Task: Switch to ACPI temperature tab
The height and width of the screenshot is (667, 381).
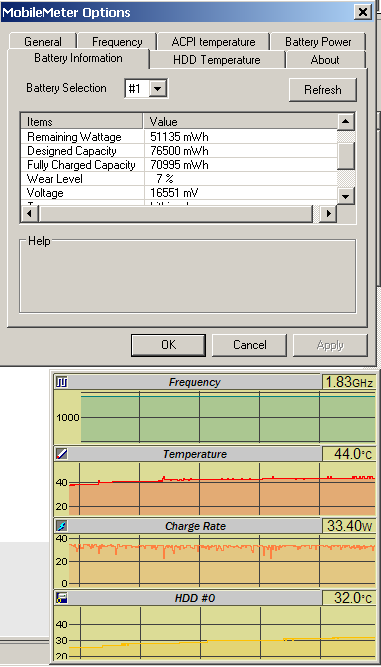Action: pos(213,42)
